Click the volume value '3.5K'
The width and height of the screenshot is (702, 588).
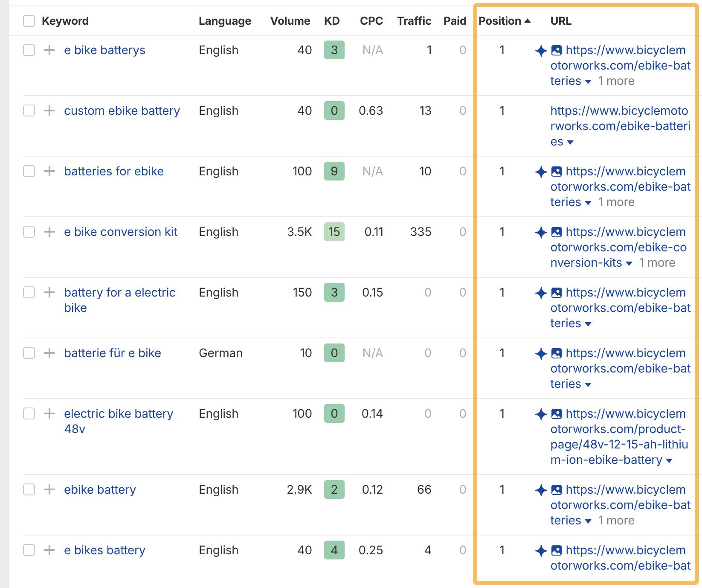[x=299, y=232]
